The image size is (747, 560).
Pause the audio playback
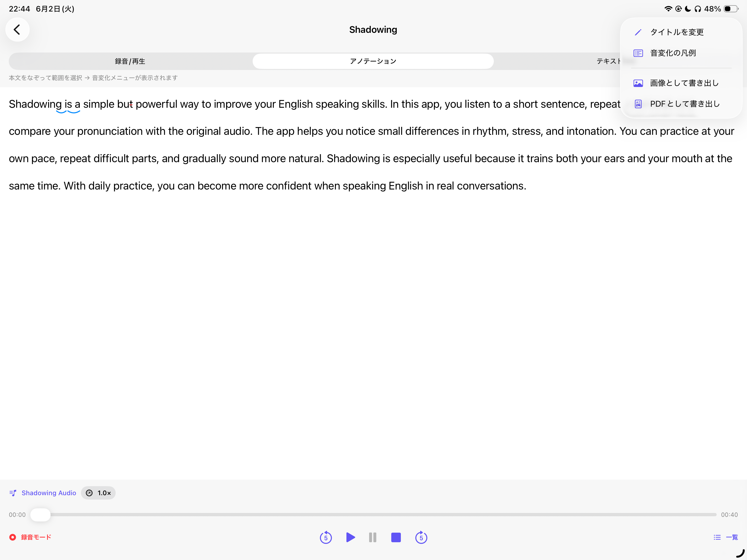pyautogui.click(x=373, y=537)
